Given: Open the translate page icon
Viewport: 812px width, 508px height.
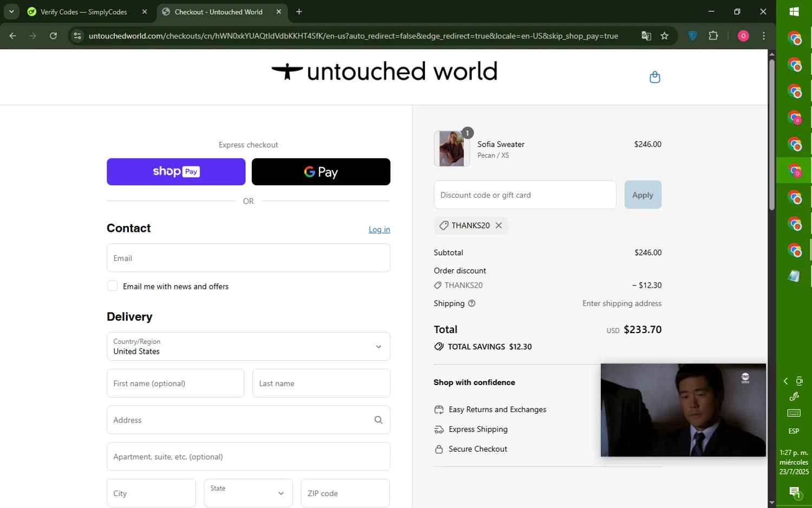Looking at the screenshot, I should click(646, 36).
